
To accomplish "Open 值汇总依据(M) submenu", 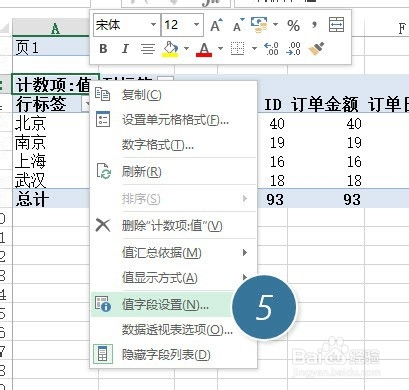I will [174, 253].
